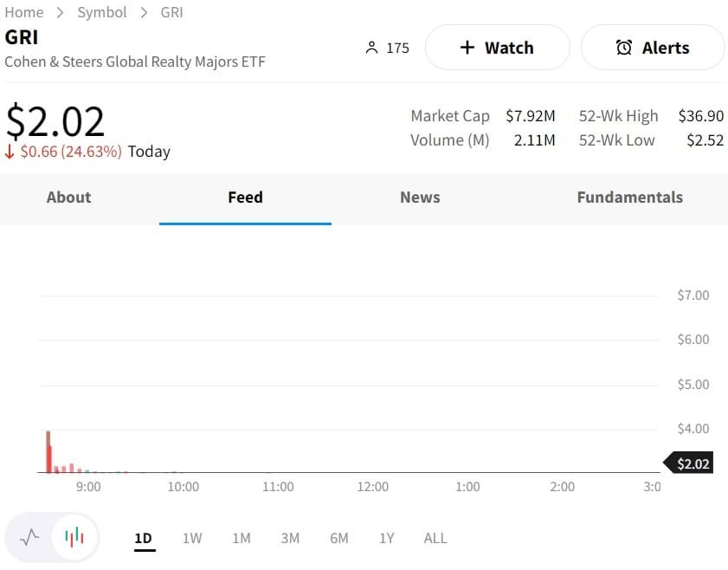Show the 1Y chart range

point(387,538)
